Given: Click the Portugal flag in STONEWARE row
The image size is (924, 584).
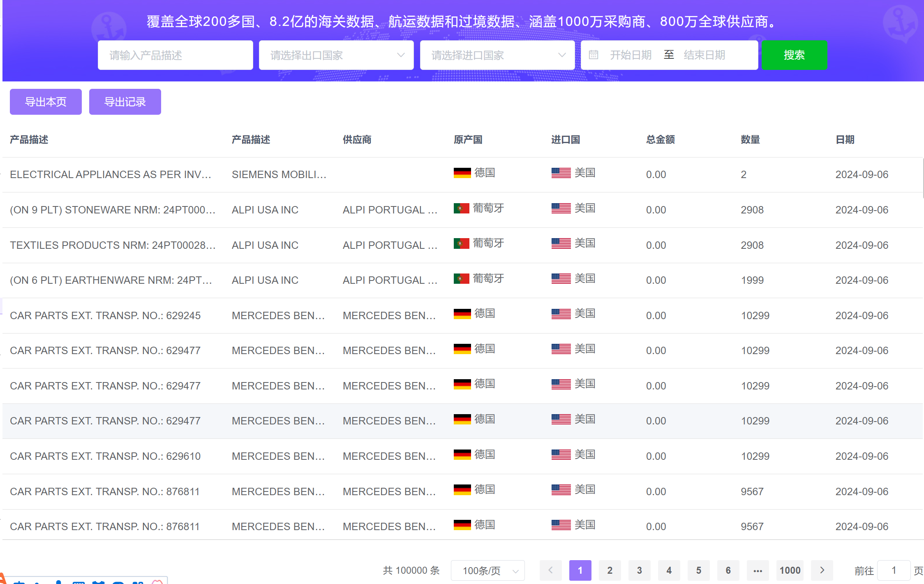Looking at the screenshot, I should point(462,209).
